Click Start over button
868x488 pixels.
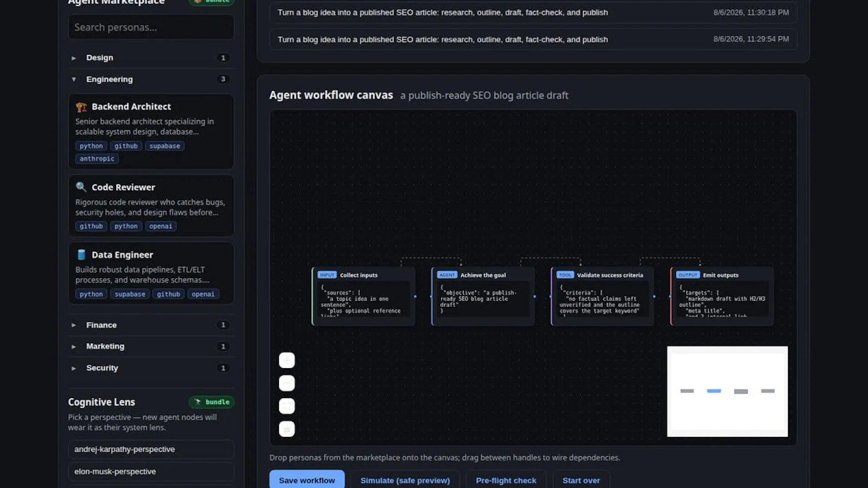point(581,480)
